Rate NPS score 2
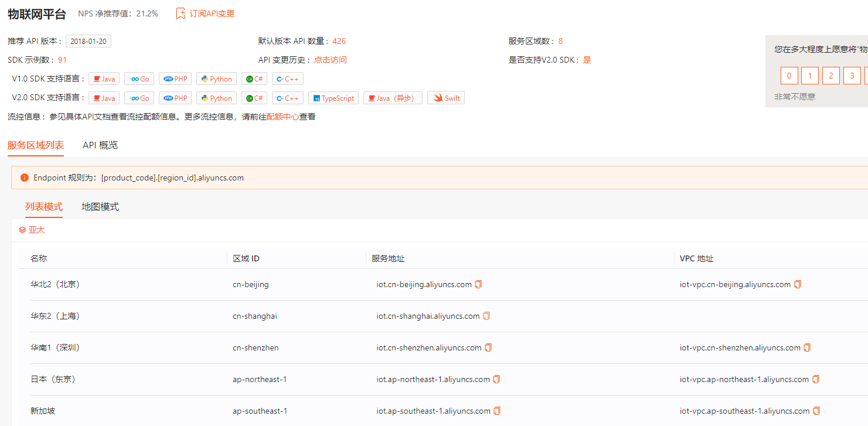The width and height of the screenshot is (868, 426). point(831,76)
